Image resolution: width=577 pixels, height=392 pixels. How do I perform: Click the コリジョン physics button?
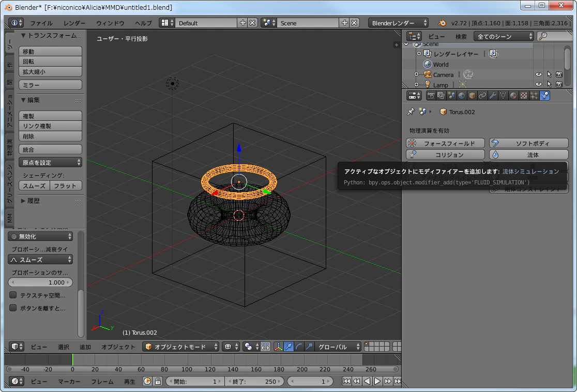445,155
